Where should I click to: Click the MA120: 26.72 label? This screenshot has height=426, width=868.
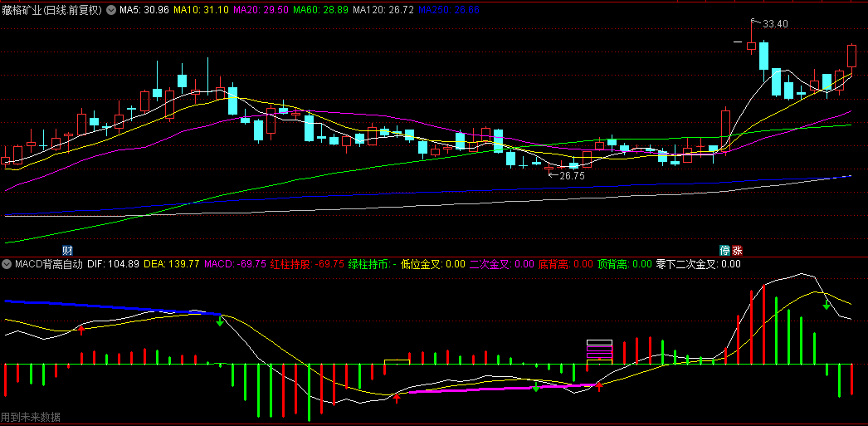(383, 9)
